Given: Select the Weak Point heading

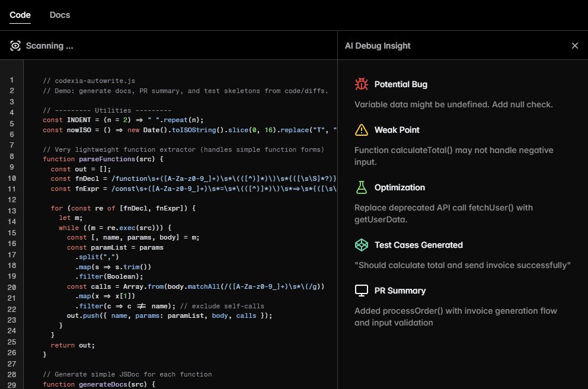Looking at the screenshot, I should pos(397,130).
